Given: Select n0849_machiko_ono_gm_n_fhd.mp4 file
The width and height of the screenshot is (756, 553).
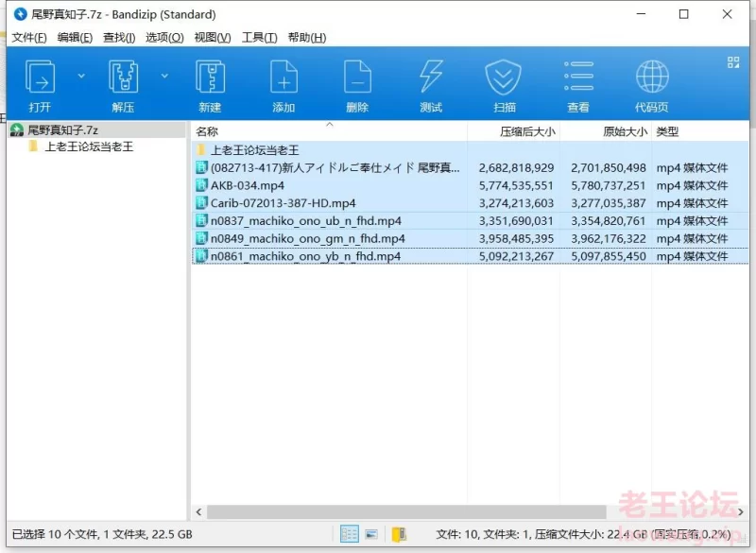Looking at the screenshot, I should (470, 238).
